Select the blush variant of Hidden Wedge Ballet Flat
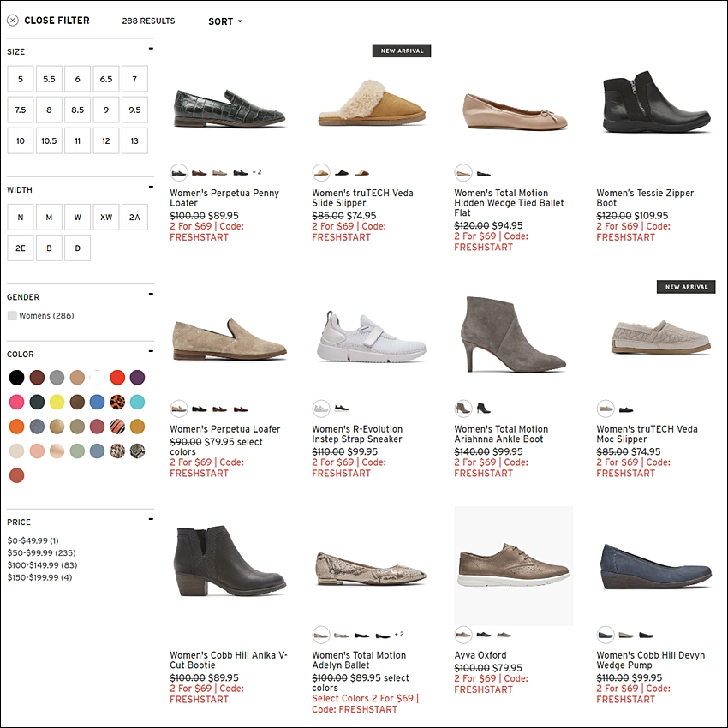This screenshot has width=728, height=728. coord(463,173)
